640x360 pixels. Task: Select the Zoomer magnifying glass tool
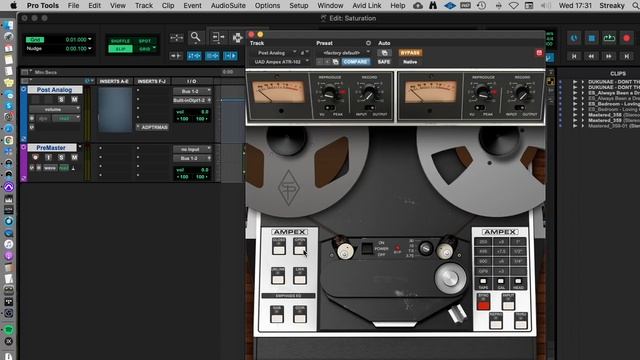196,38
